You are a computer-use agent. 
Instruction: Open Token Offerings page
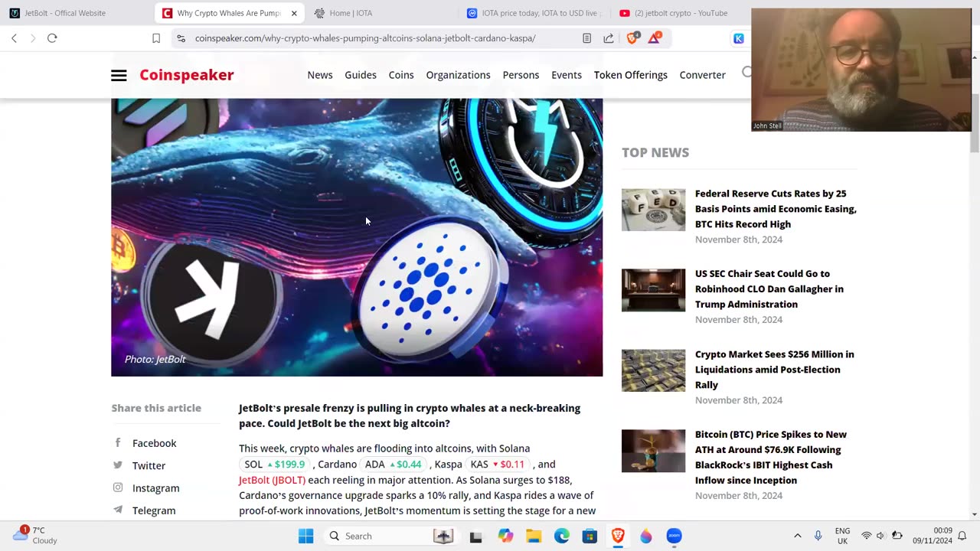point(631,75)
